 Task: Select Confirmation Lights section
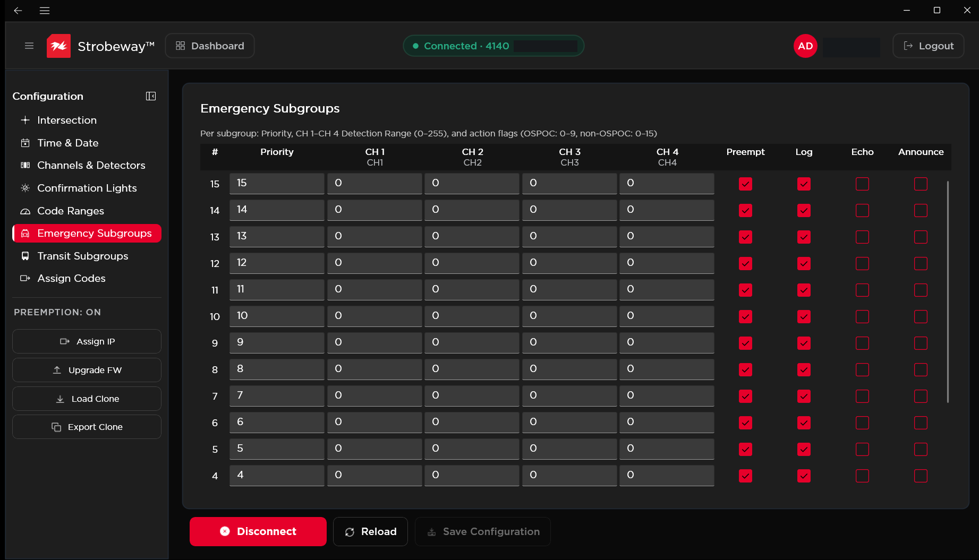pos(87,188)
